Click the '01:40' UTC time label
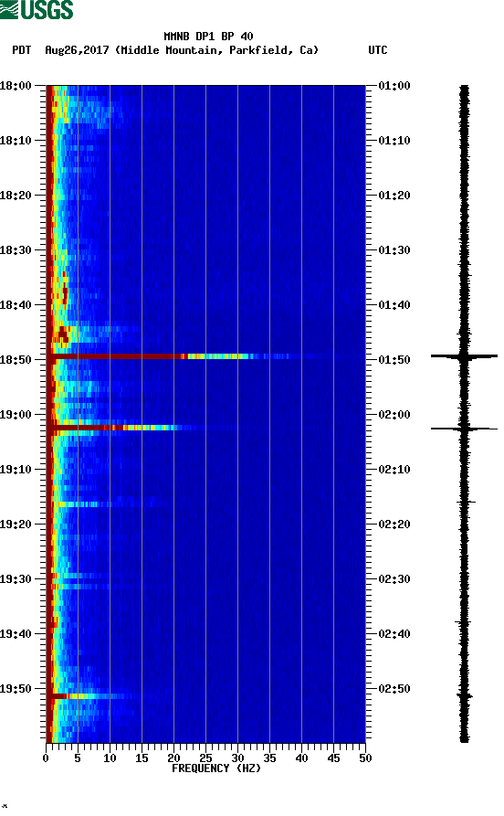The image size is (504, 816). click(394, 305)
